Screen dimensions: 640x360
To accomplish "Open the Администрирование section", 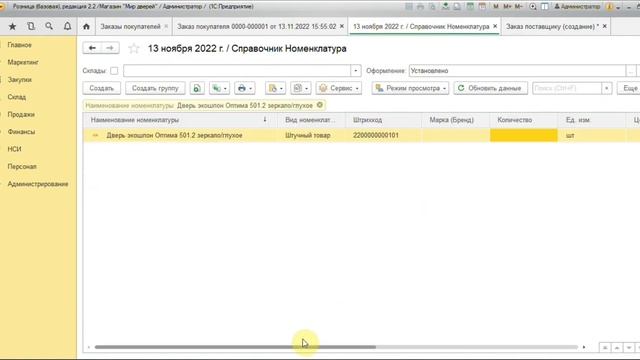I will (38, 184).
